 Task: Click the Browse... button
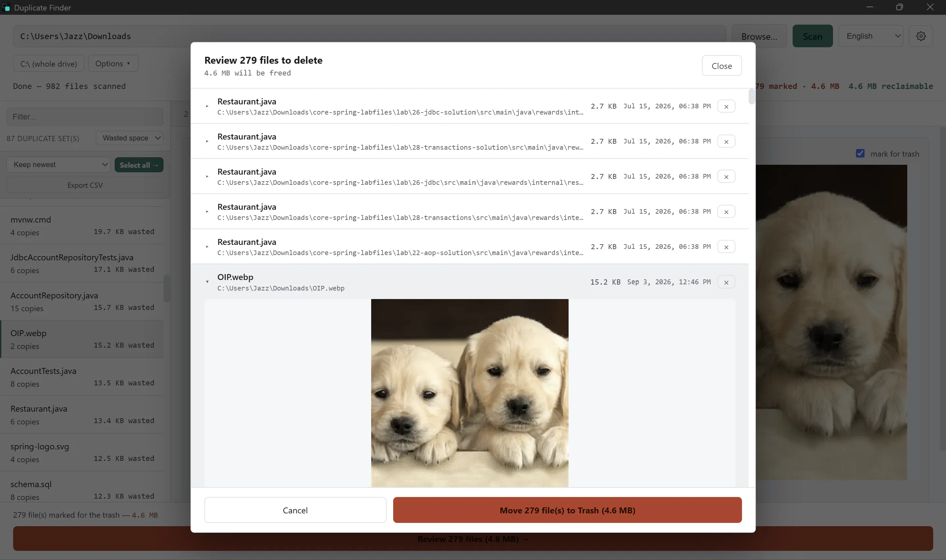tap(759, 36)
